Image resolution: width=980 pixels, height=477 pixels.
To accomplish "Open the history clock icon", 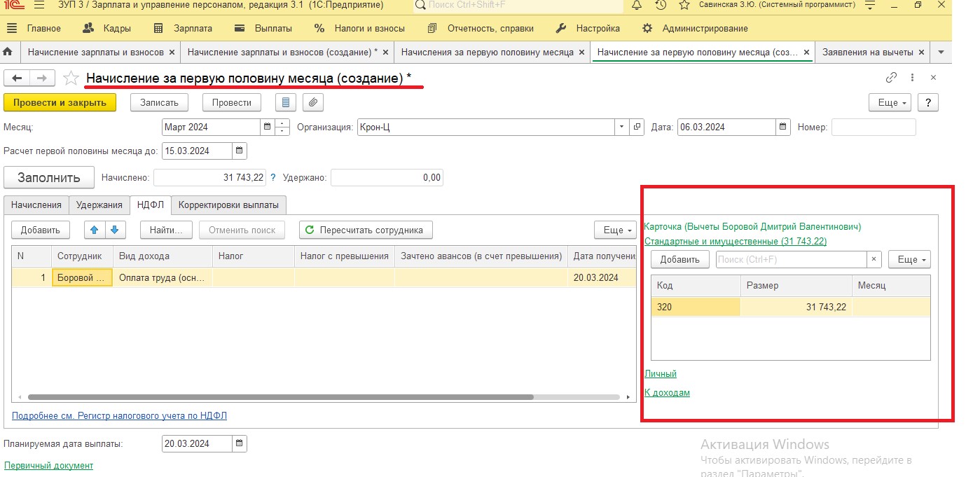I will [x=661, y=6].
